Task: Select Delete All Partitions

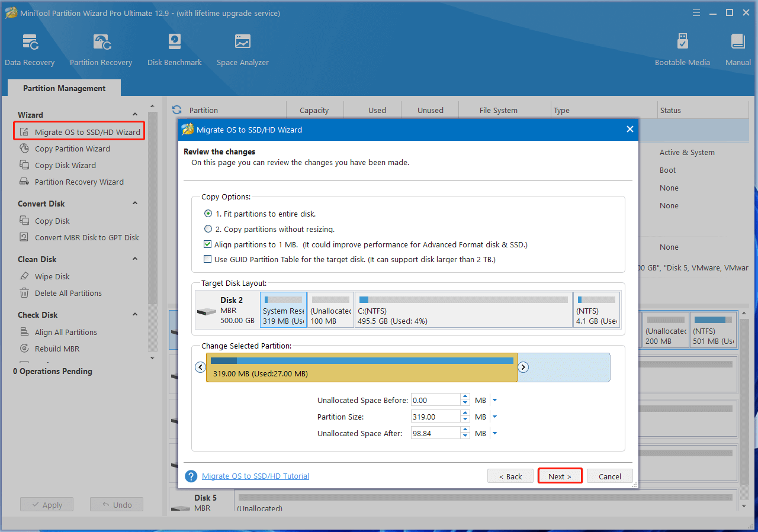Action: tap(68, 293)
